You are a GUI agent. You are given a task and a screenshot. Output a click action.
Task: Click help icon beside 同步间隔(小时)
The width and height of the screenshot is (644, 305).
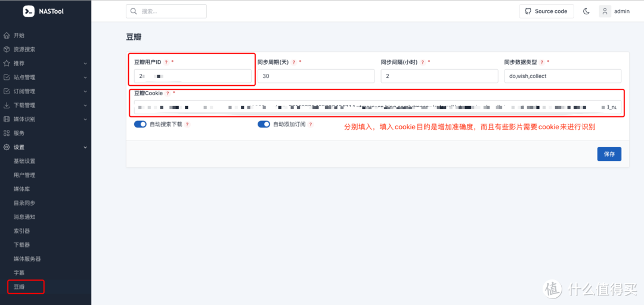point(423,62)
